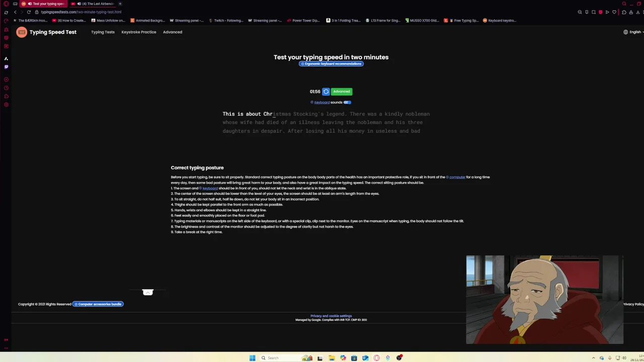Open the How to Create... bookmark
The height and width of the screenshot is (362, 644).
69,21
